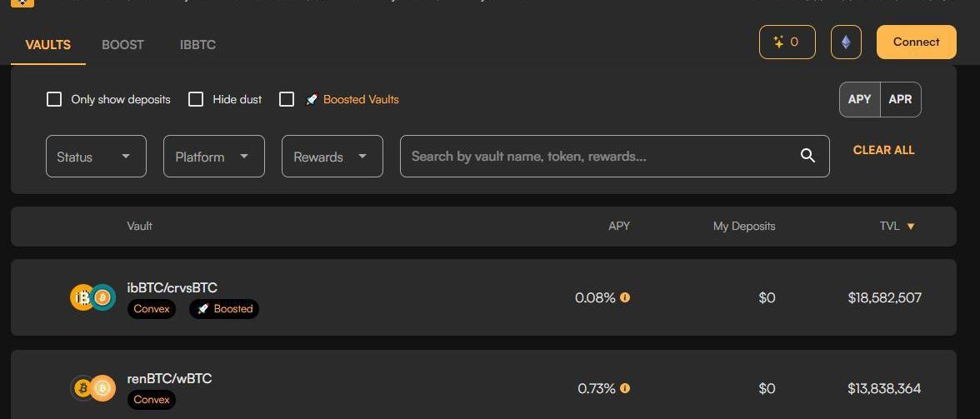The image size is (980, 419).
Task: Click the Ethereum network icon button
Action: [846, 42]
